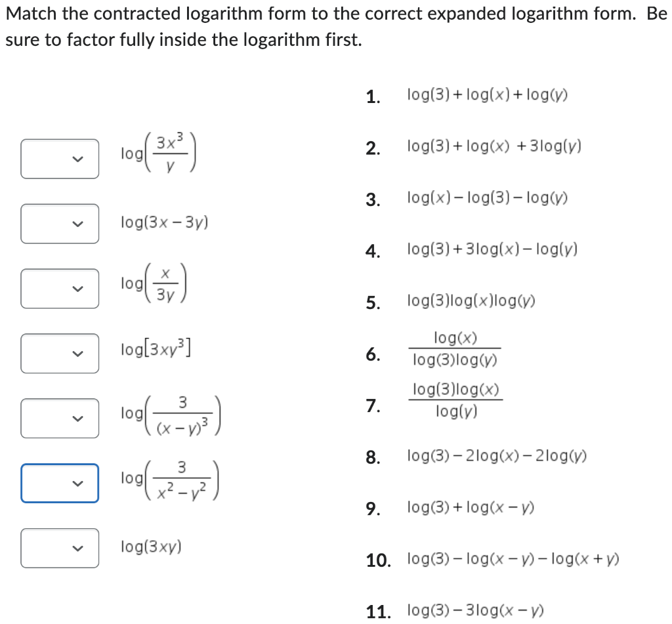
Task: Click the dropdown beside log(3xy)
Action: pos(59,548)
